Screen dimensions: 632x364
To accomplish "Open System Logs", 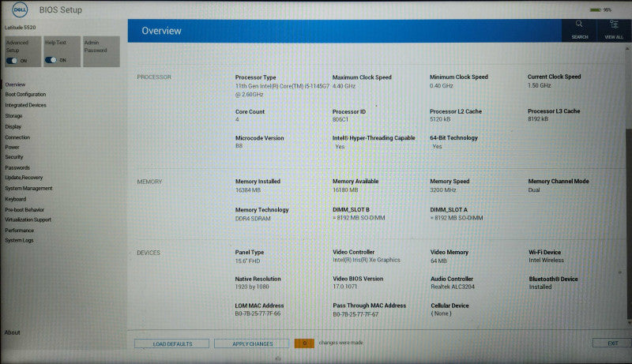I will click(x=19, y=240).
